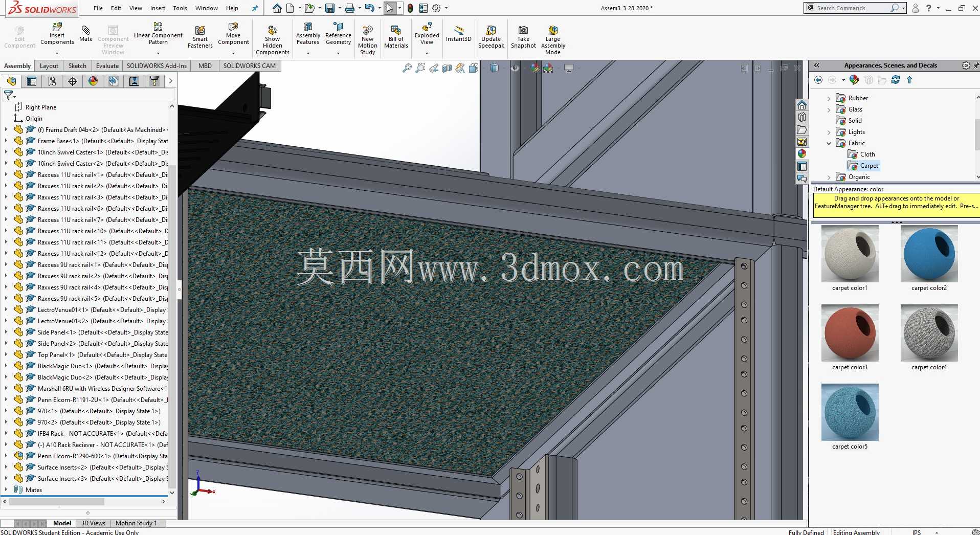Screen dimensions: 980x535
Task: Take Snapshot of the assembly
Action: point(523,37)
